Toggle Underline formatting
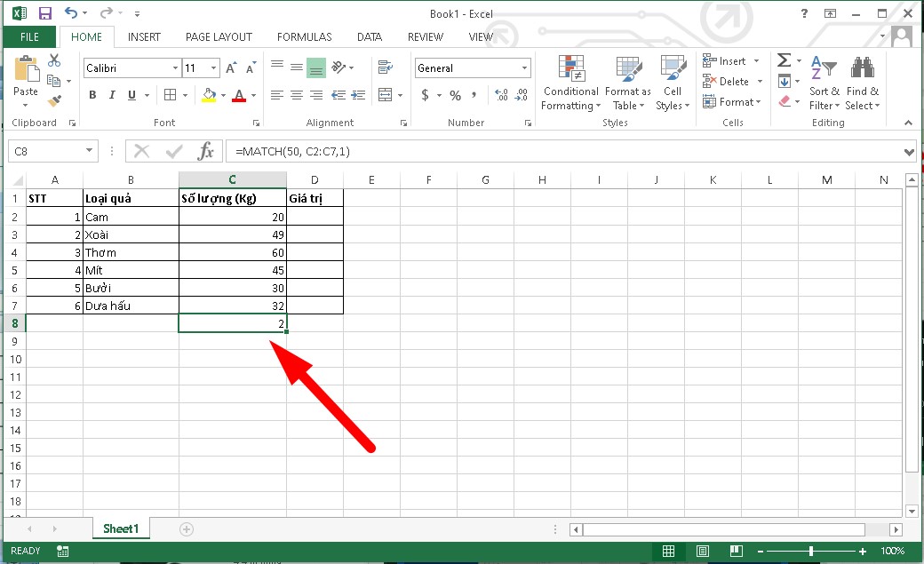 point(132,95)
